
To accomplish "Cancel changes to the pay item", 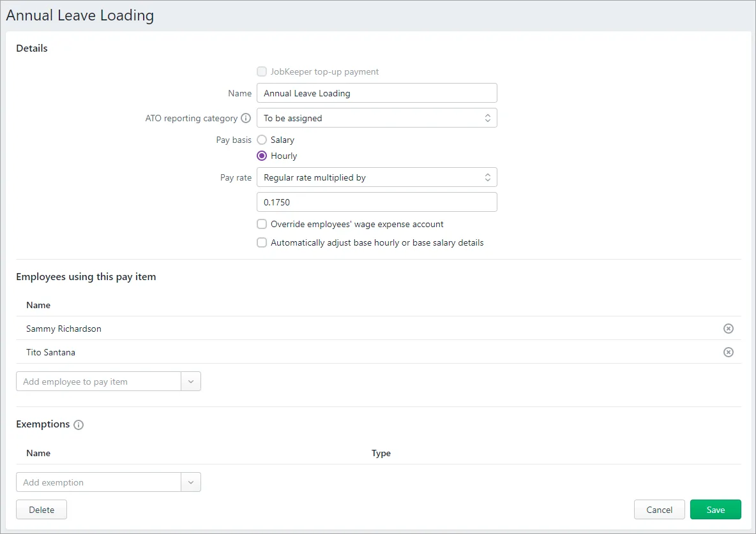I will [659, 509].
